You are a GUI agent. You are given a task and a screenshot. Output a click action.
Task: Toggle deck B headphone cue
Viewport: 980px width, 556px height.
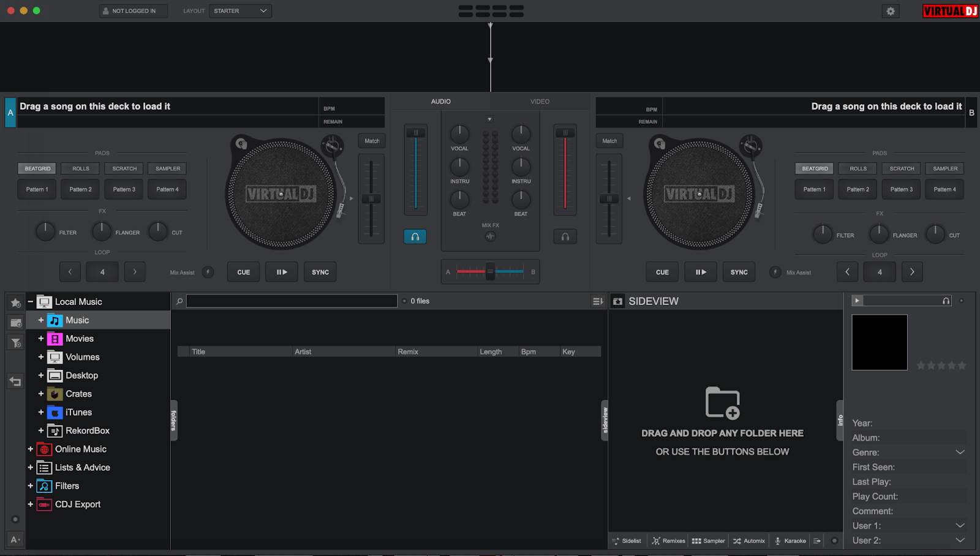[x=565, y=236]
